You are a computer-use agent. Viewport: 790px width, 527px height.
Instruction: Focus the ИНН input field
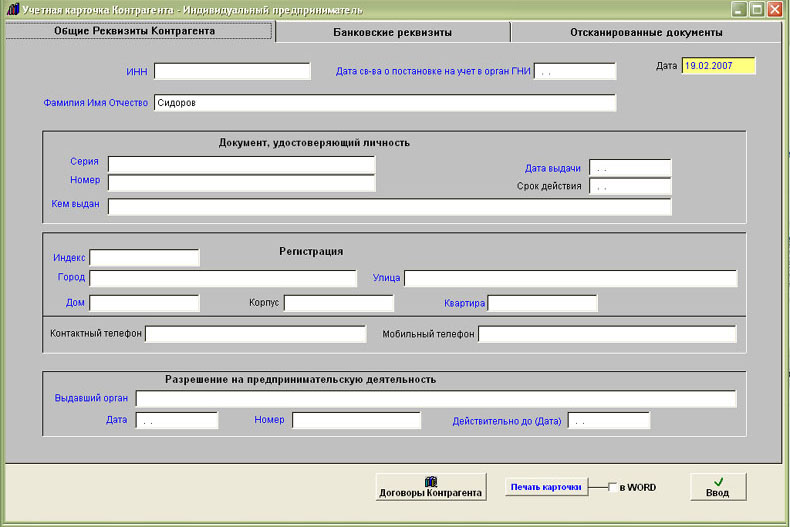coord(232,72)
